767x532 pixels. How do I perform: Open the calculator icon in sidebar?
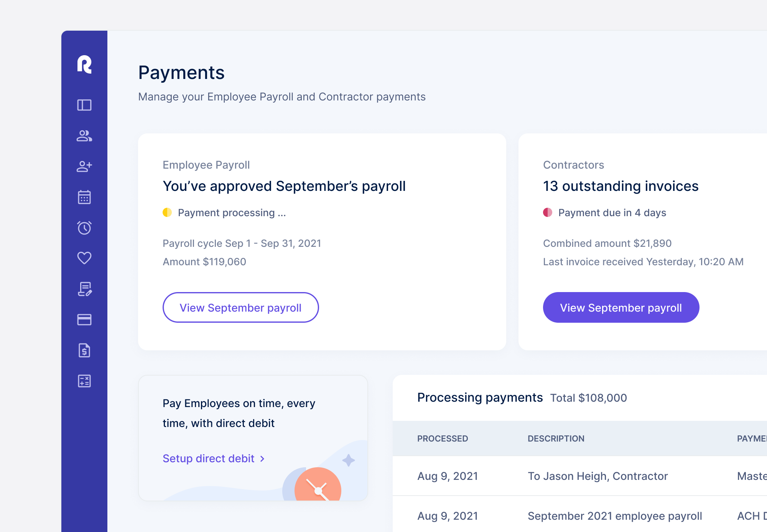pos(84,381)
